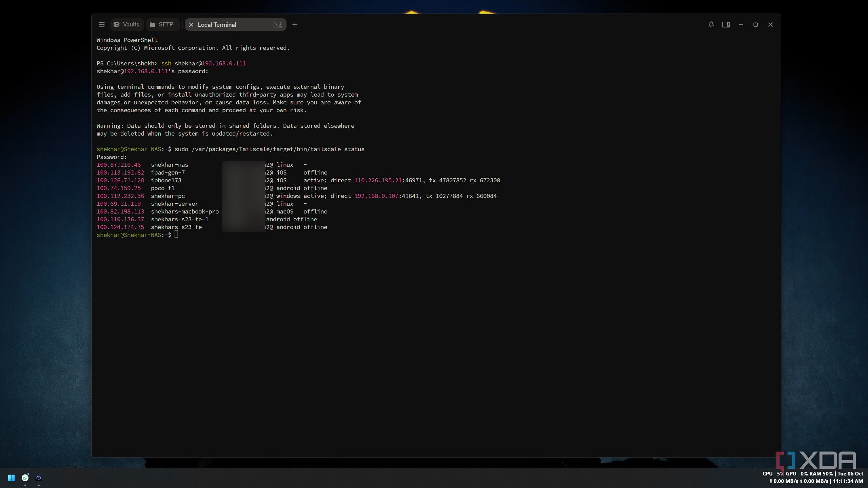
Task: Click the ssh command IP 192.168.0.111
Action: click(224, 63)
